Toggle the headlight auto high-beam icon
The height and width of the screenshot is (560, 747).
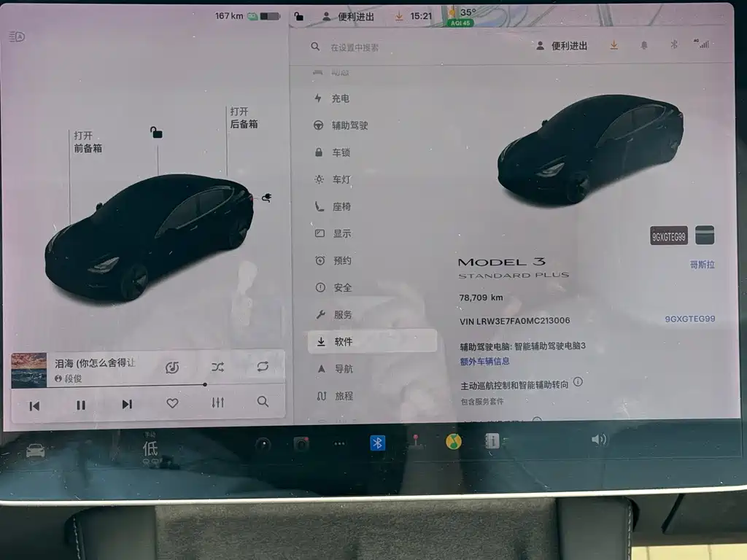click(x=17, y=36)
